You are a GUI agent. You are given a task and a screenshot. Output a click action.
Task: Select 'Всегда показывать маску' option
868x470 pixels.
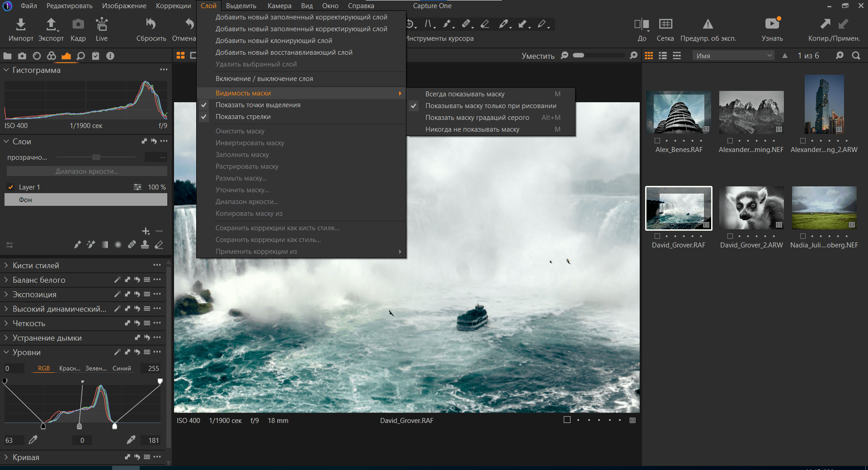[x=465, y=94]
